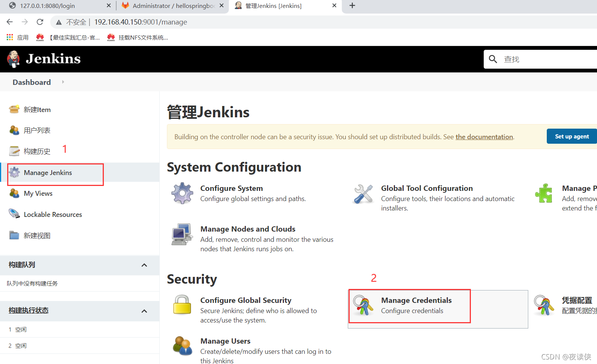Close the 管理Jenkins tab
The width and height of the screenshot is (597, 364).
[334, 6]
